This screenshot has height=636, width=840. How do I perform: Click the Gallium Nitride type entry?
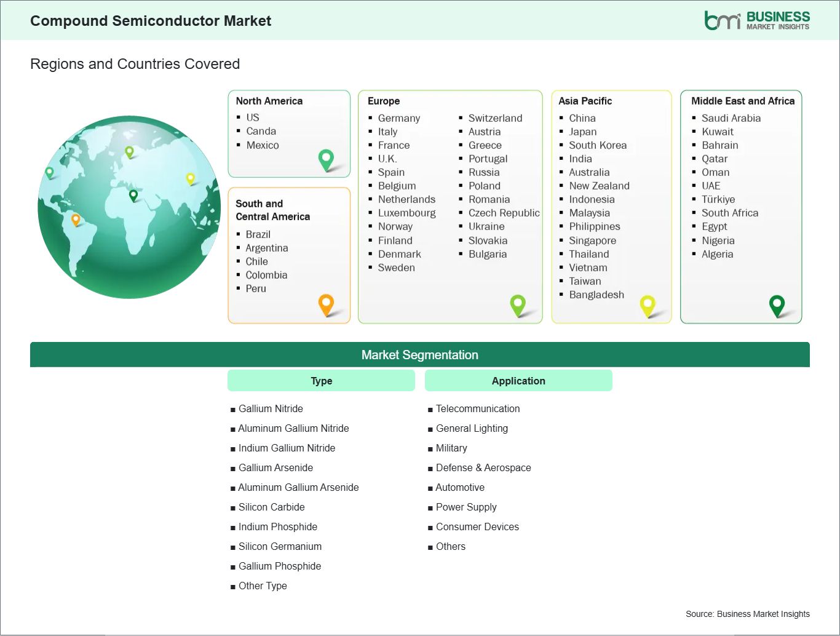tap(271, 408)
